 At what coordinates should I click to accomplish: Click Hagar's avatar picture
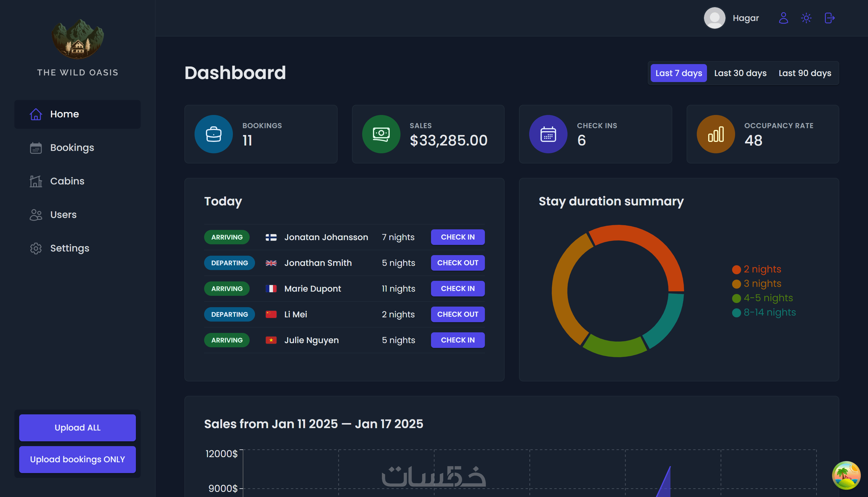click(x=714, y=18)
